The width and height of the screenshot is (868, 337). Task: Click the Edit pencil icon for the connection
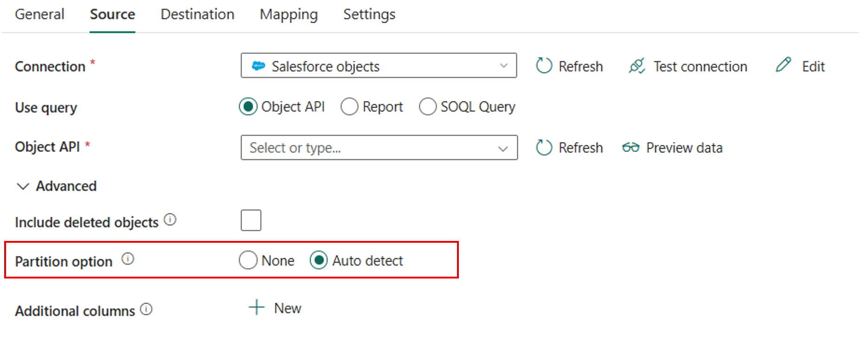click(783, 65)
